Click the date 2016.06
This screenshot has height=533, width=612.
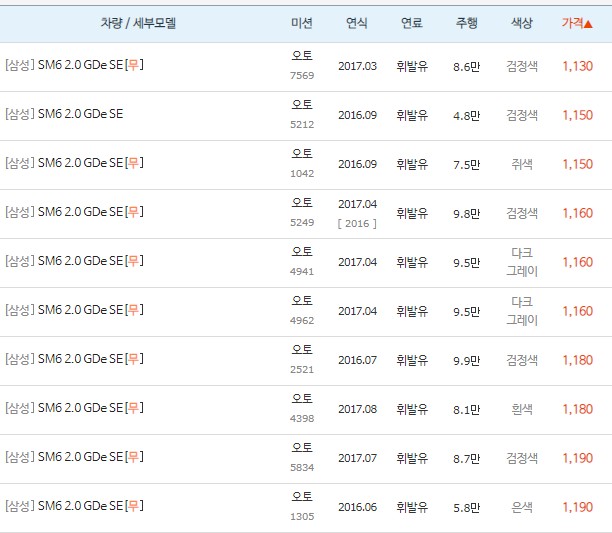tap(357, 507)
